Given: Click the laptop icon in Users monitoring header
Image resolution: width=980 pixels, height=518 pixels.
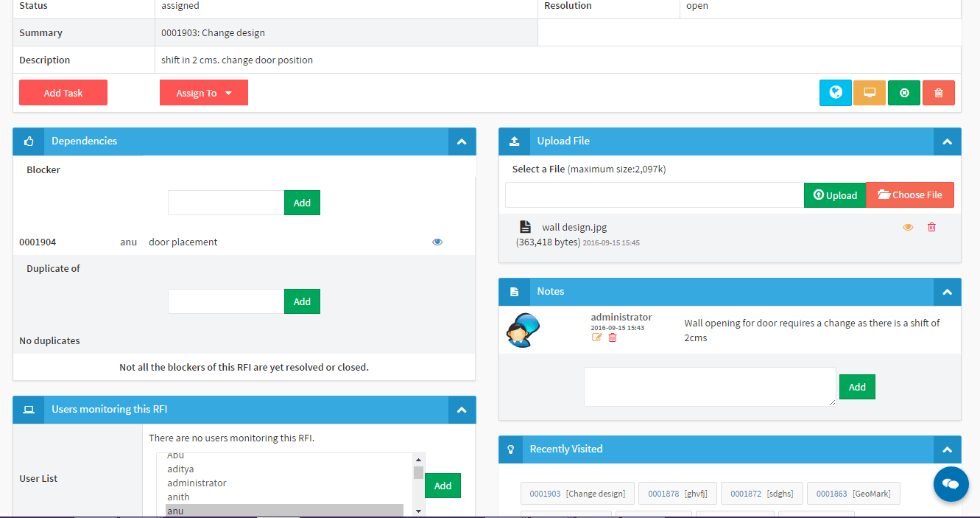Looking at the screenshot, I should tap(29, 410).
